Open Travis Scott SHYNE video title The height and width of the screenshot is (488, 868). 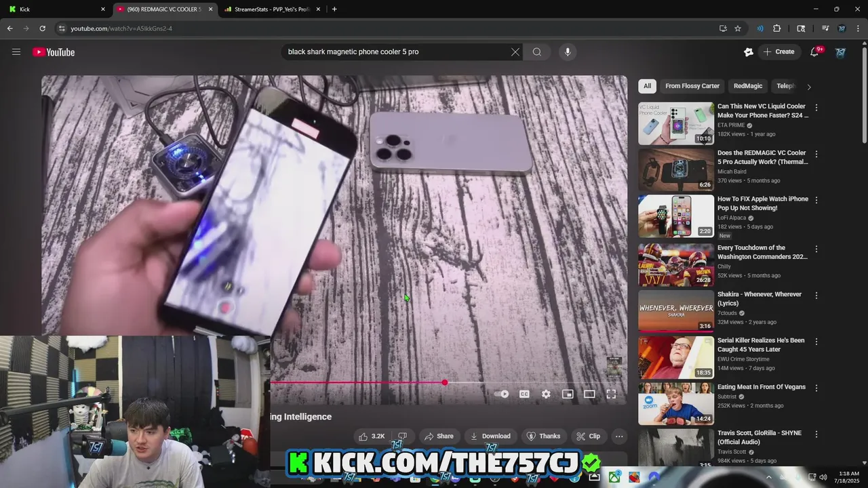coord(759,437)
